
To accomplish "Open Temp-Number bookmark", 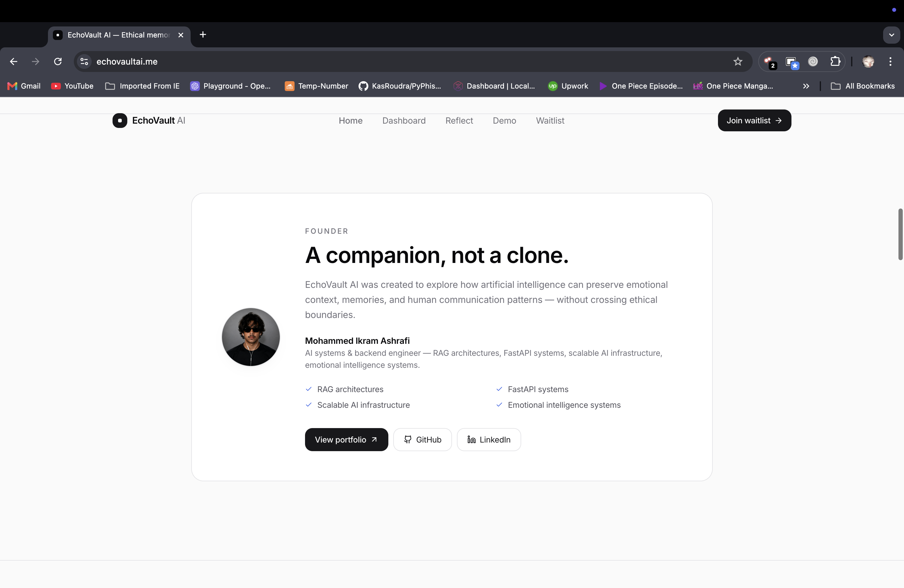I will pyautogui.click(x=316, y=86).
